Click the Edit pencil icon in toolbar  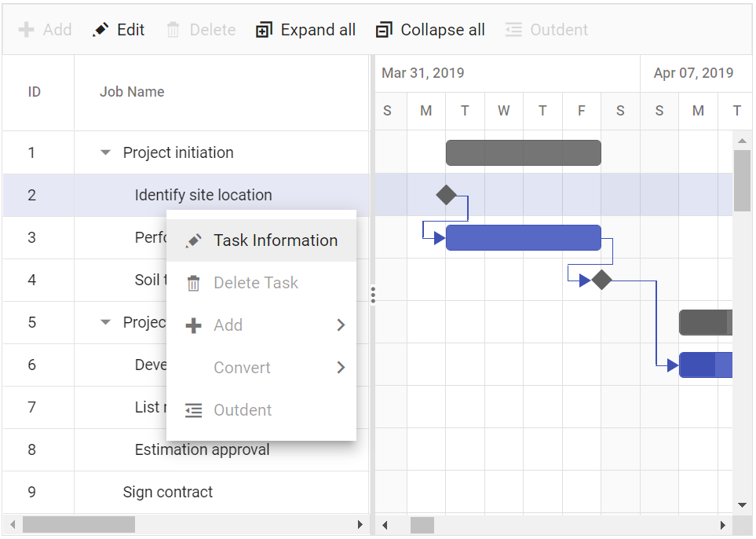tap(100, 30)
